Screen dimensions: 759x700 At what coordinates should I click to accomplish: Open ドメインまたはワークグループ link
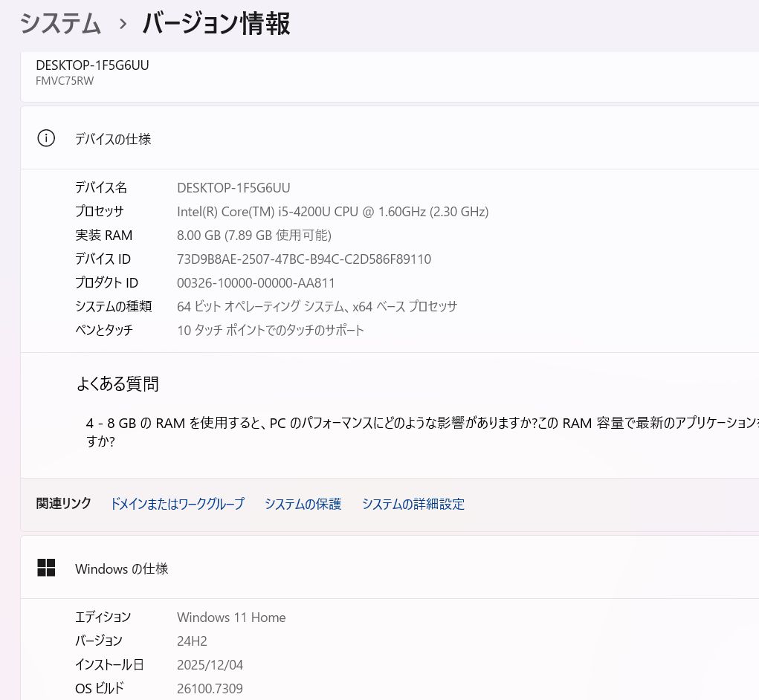(x=177, y=504)
